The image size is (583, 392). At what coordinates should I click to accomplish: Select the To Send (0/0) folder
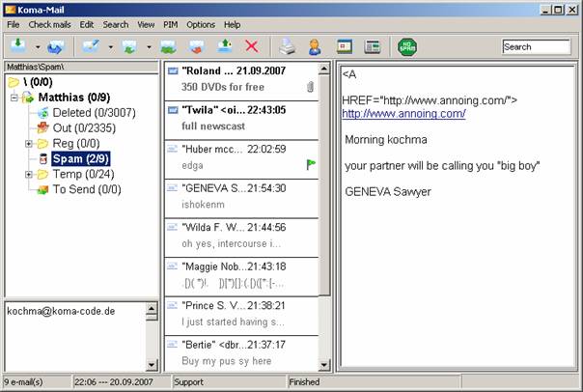click(87, 189)
